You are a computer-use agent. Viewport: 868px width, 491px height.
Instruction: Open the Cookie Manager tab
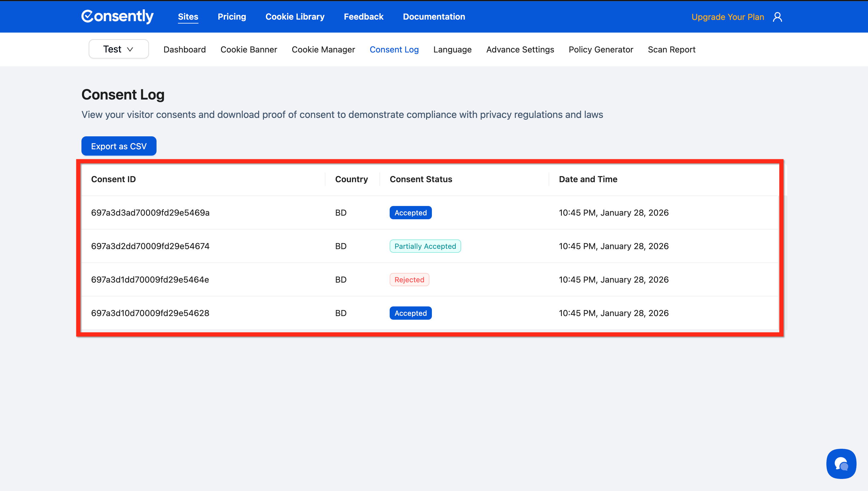pyautogui.click(x=323, y=49)
